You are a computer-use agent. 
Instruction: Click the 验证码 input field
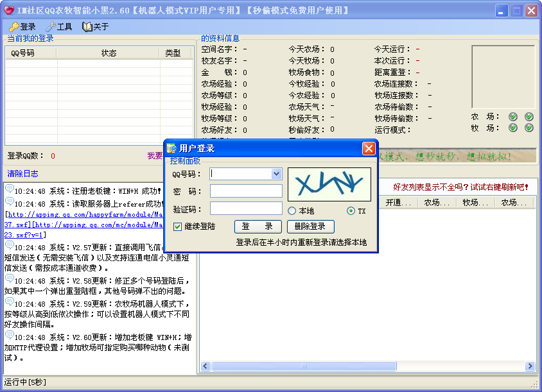246,209
